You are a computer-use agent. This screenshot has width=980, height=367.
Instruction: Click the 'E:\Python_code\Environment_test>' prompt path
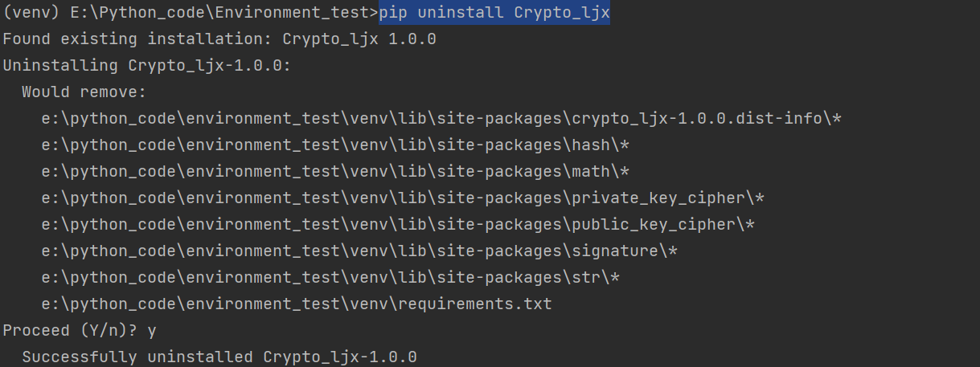click(x=224, y=13)
